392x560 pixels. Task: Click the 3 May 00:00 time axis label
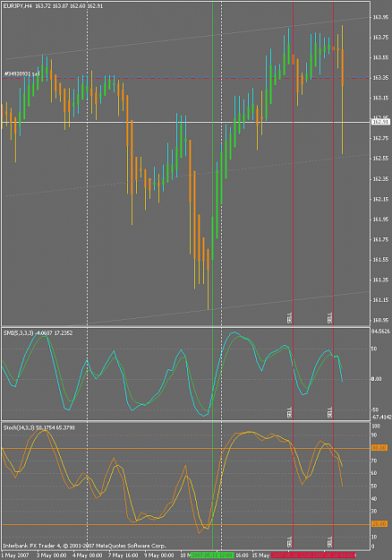coord(51,556)
